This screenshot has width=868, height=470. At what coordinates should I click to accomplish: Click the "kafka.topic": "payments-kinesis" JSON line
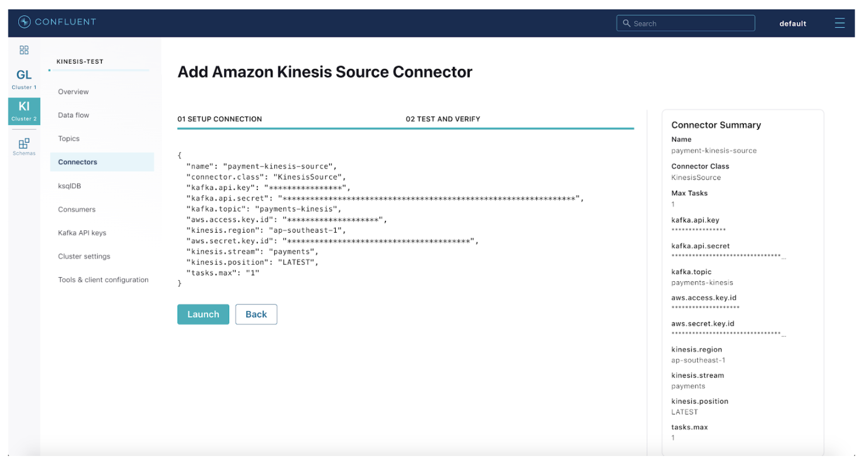point(263,209)
